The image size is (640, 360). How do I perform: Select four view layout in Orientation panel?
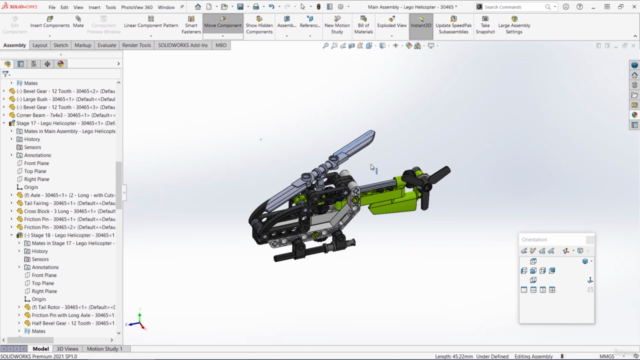pyautogui.click(x=552, y=290)
